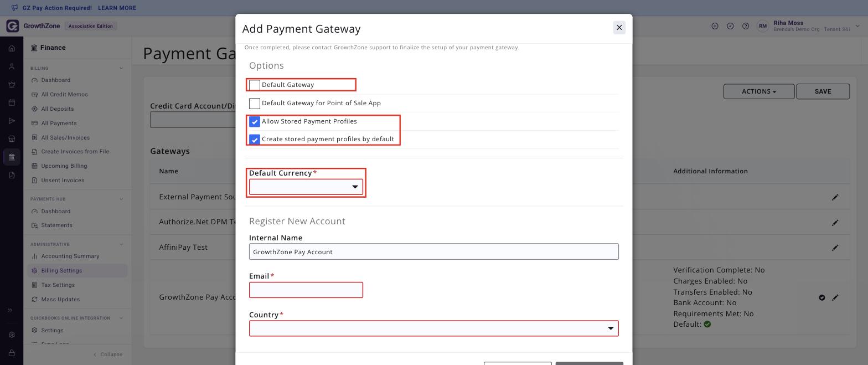Collapse the sidebar using Collapse control

click(107, 354)
